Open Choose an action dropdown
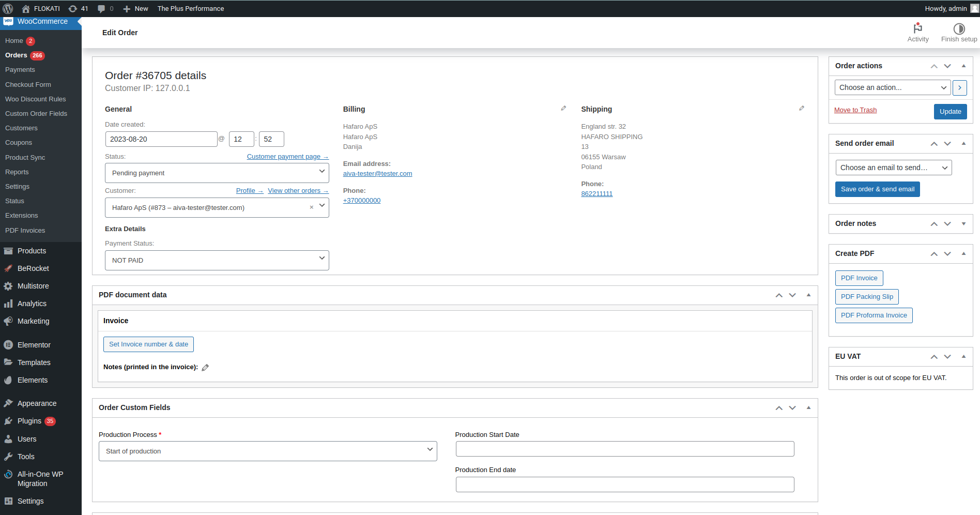The image size is (980, 515). pyautogui.click(x=893, y=87)
